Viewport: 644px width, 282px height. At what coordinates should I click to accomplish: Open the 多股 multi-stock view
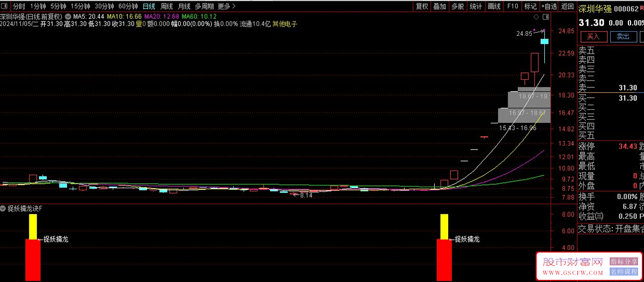[457, 6]
